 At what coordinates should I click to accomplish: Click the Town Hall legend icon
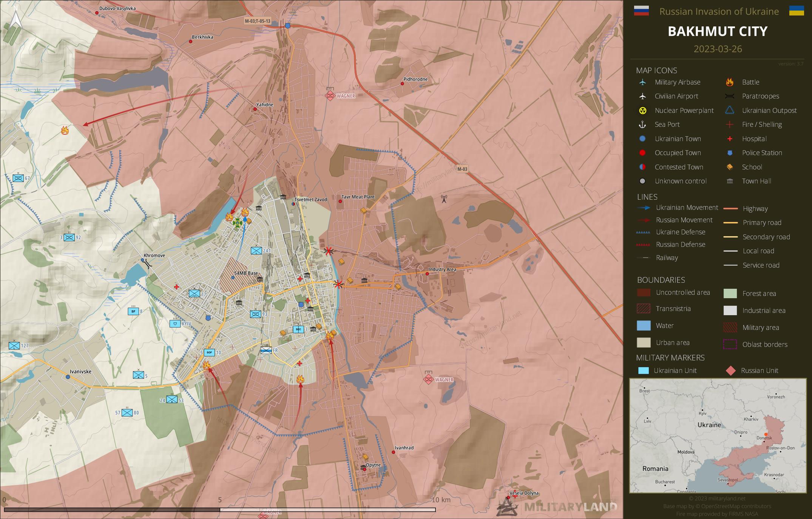(730, 181)
